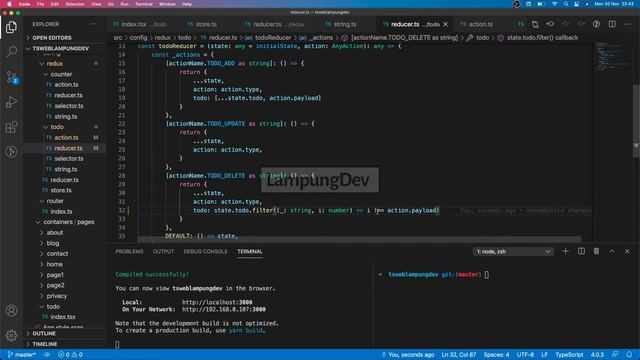This screenshot has height=360, width=640.
Task: Open http://localhost:3000 link in terminal
Action: click(x=217, y=302)
